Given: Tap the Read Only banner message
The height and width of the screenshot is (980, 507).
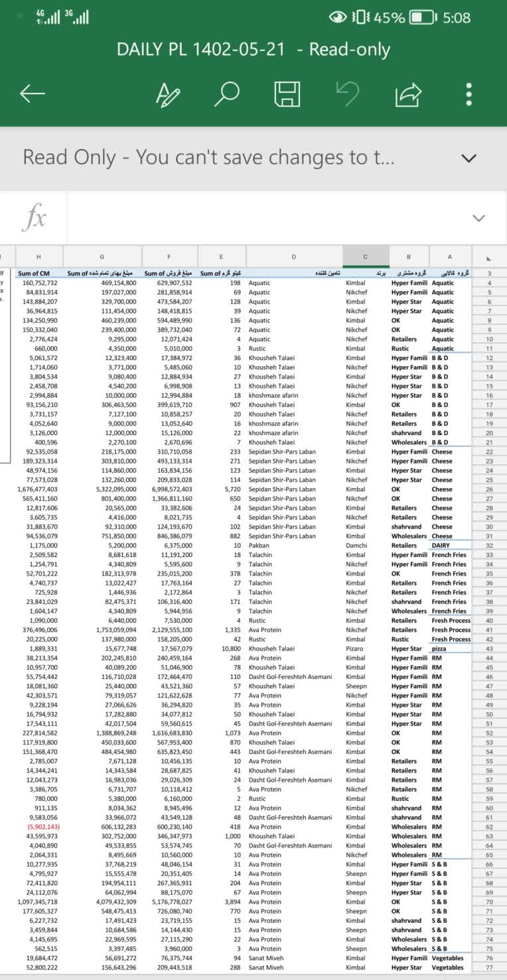Looking at the screenshot, I should coord(208,158).
